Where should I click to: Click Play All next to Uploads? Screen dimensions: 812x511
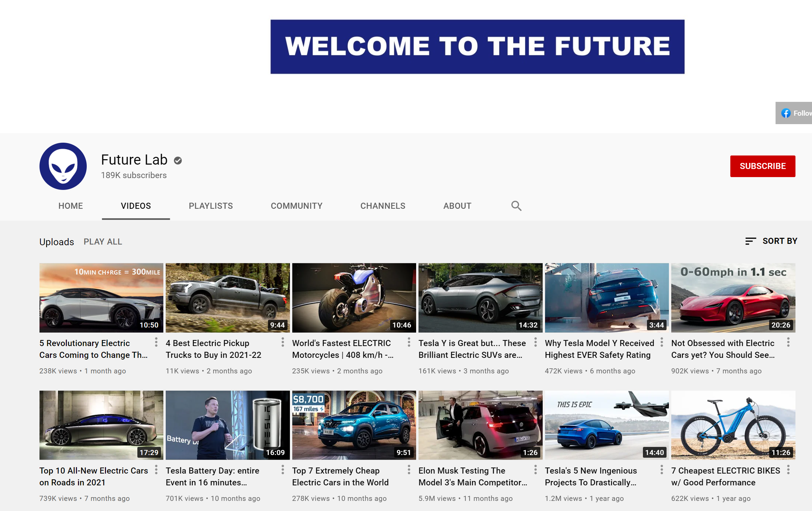(x=103, y=242)
